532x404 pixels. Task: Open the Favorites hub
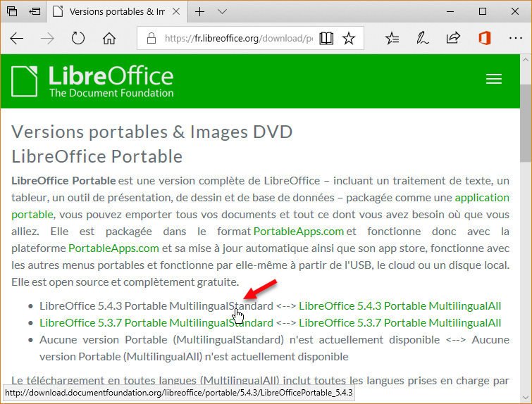(x=392, y=38)
